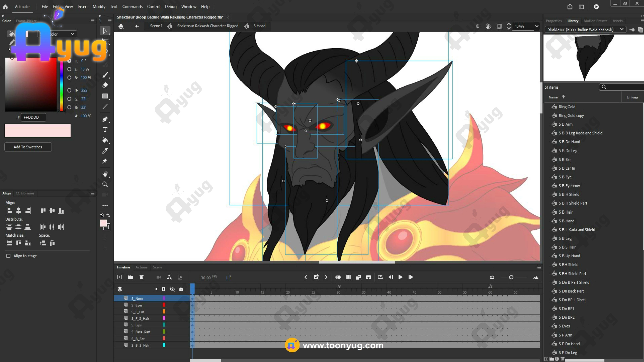
Task: Go back to Scene 1 breadcrumb
Action: tap(156, 26)
